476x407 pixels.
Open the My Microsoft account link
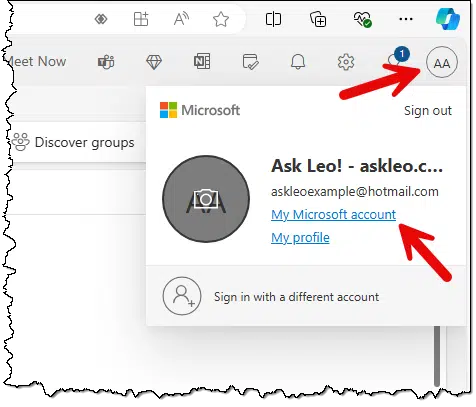(333, 214)
